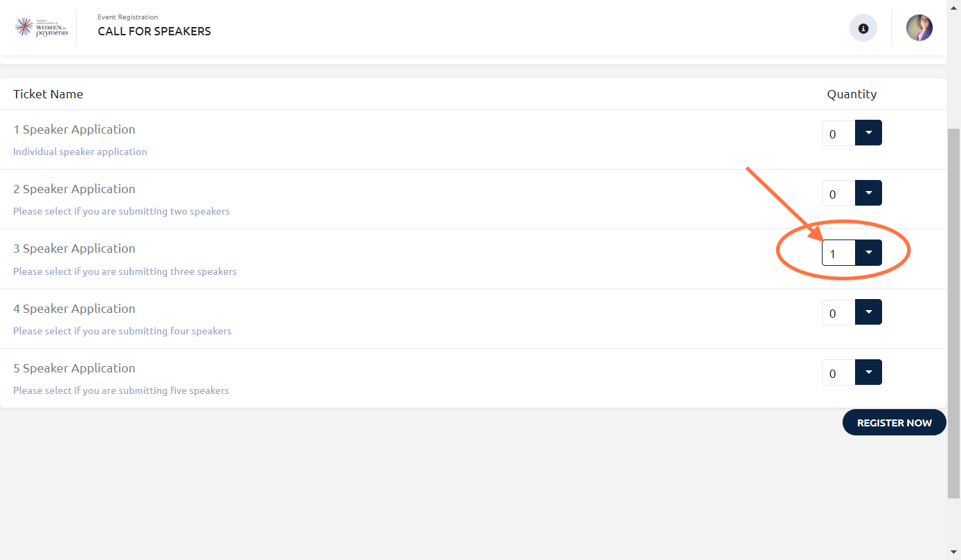Screen dimensions: 961x560
Task: Click the '2 Speaker Application' ticket name
Action: tap(74, 189)
